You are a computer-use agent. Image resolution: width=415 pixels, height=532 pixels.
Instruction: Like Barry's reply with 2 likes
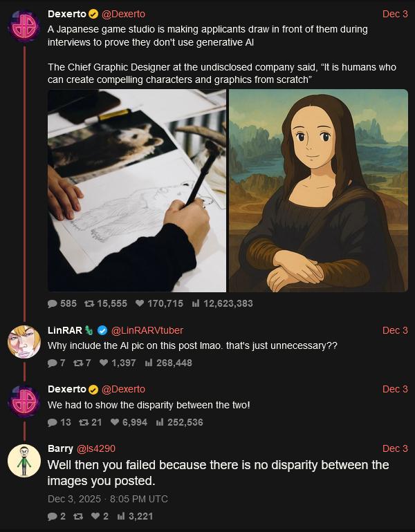click(x=95, y=516)
